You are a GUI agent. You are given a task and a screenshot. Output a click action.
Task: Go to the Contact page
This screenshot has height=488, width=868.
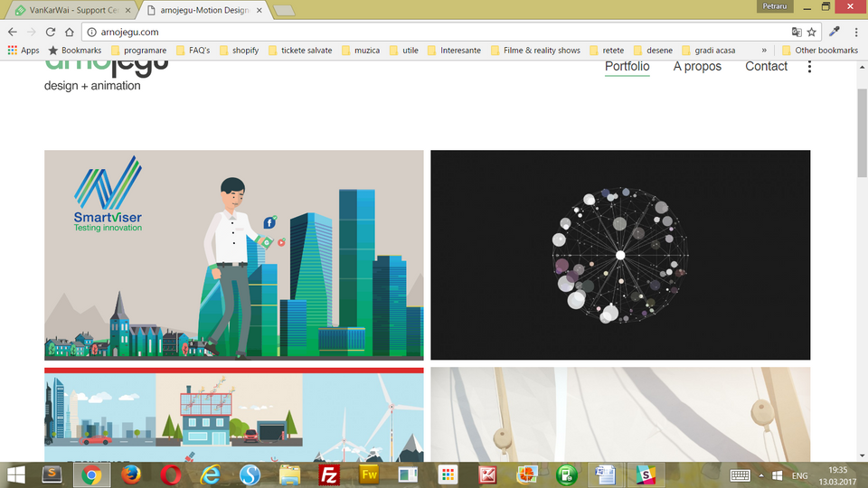coord(766,67)
